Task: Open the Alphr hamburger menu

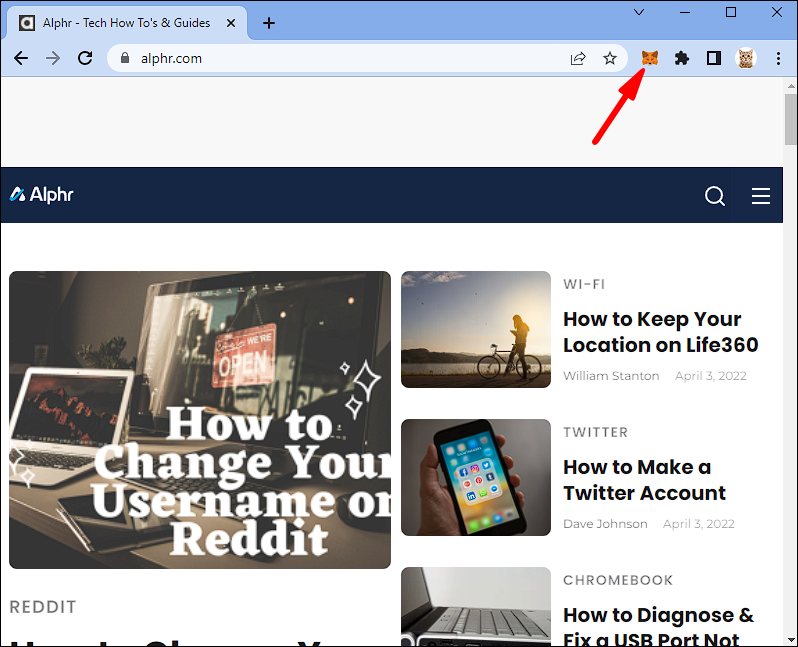Action: [761, 195]
